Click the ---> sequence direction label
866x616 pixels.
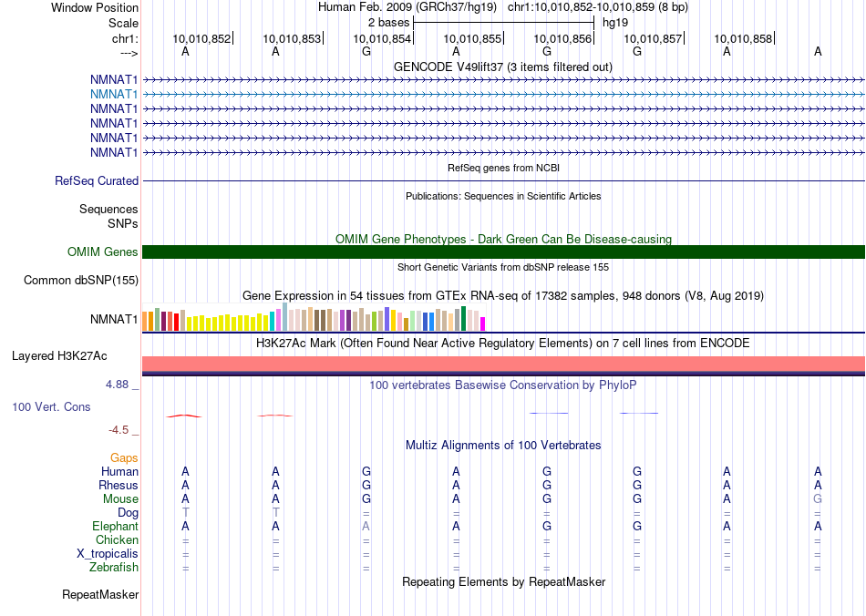[129, 53]
